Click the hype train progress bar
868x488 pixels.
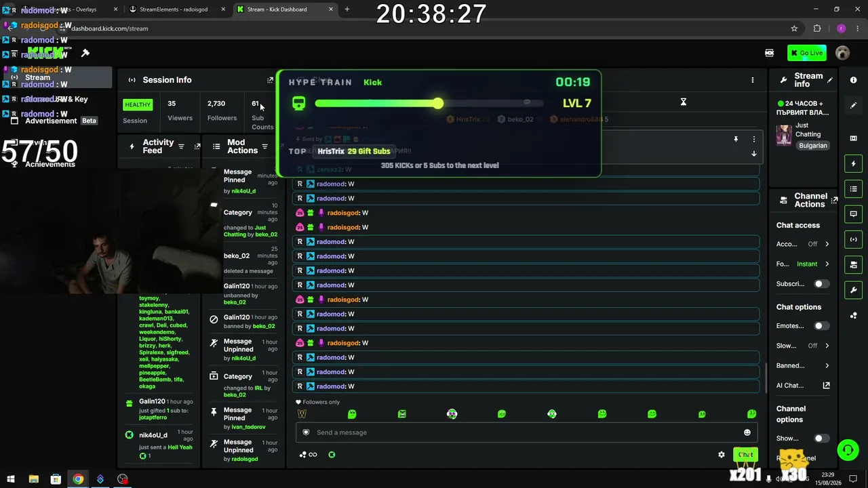(x=429, y=103)
